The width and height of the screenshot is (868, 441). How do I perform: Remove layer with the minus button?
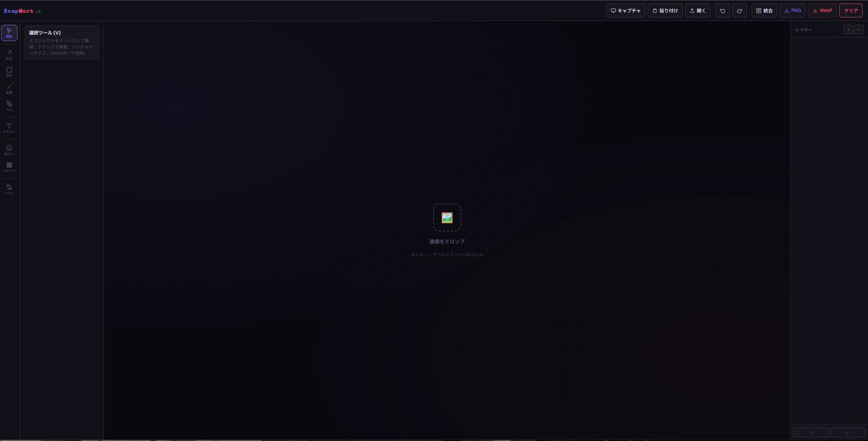tap(858, 29)
